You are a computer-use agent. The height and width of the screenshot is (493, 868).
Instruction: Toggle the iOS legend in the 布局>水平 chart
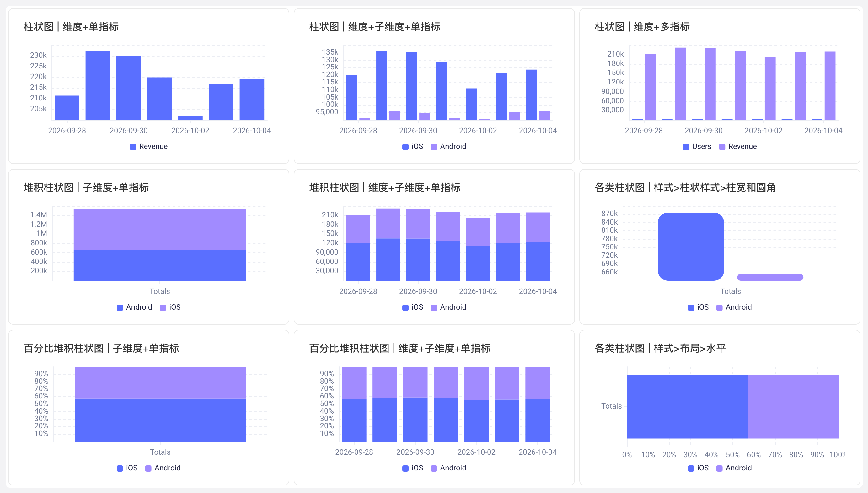click(698, 468)
